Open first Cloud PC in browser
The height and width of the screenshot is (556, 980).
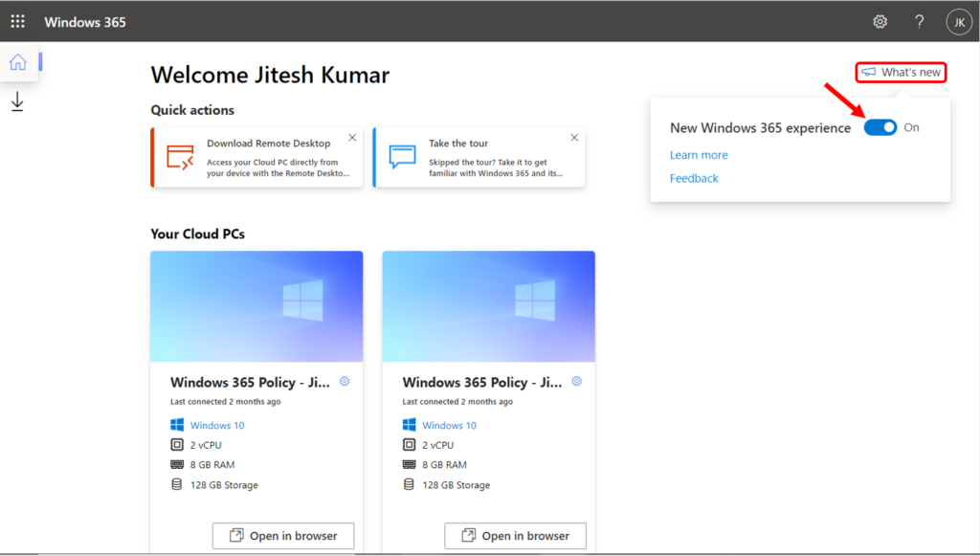point(283,535)
